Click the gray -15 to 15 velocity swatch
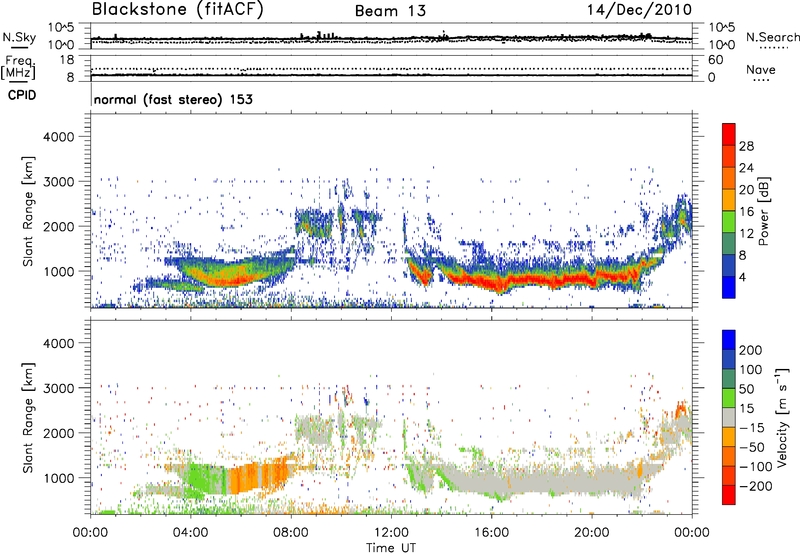 click(729, 418)
